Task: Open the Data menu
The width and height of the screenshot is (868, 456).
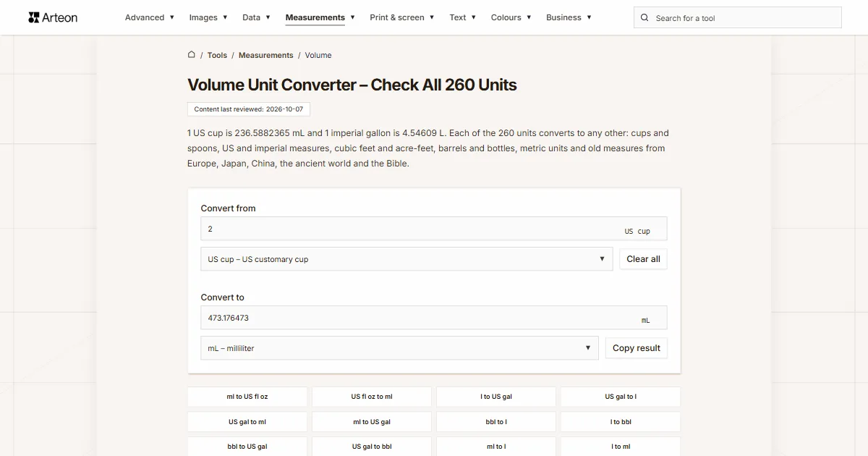Action: coord(256,17)
